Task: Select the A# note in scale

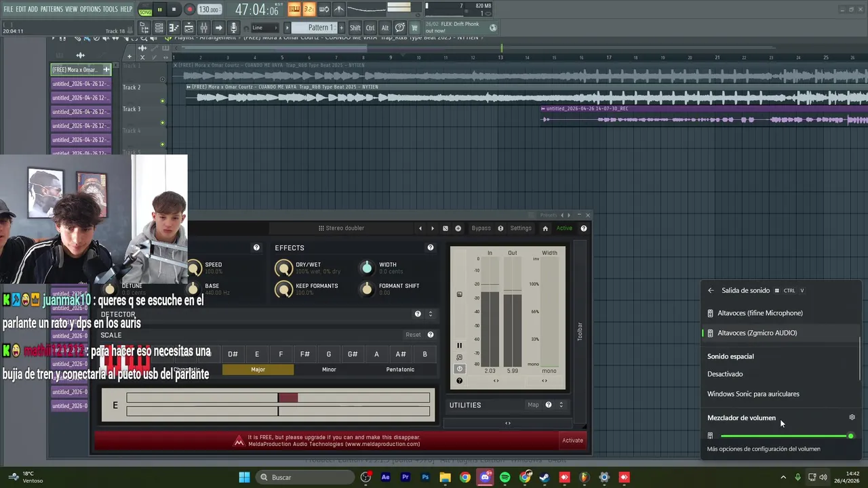Action: tap(401, 354)
